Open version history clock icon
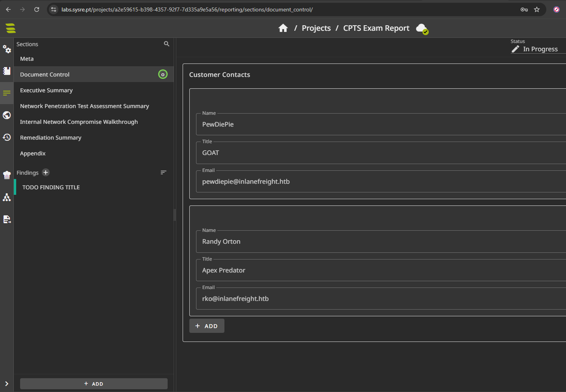 (x=7, y=137)
